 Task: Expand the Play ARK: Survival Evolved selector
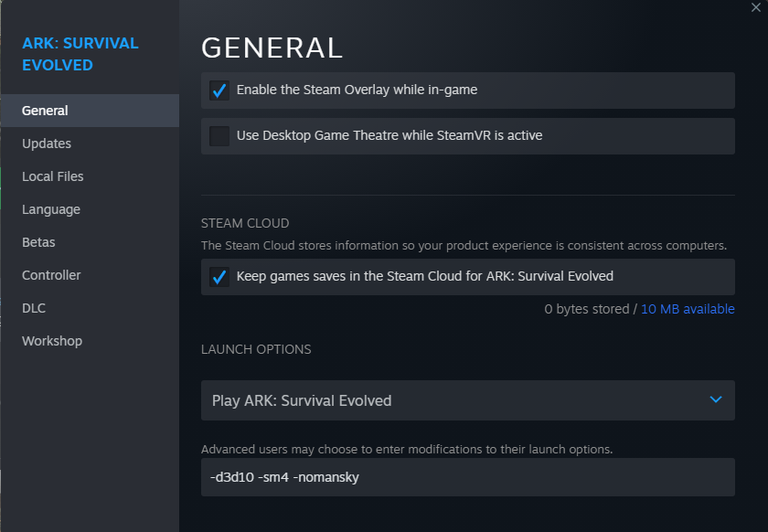[467, 400]
